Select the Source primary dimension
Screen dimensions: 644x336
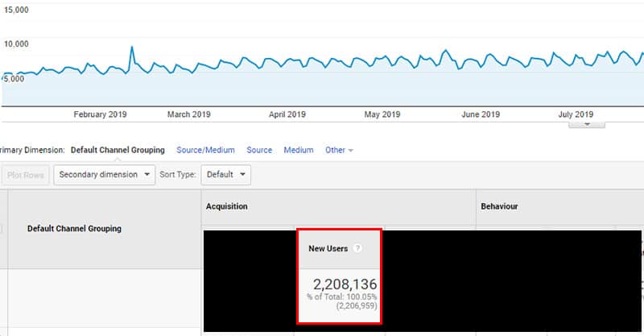(x=259, y=150)
